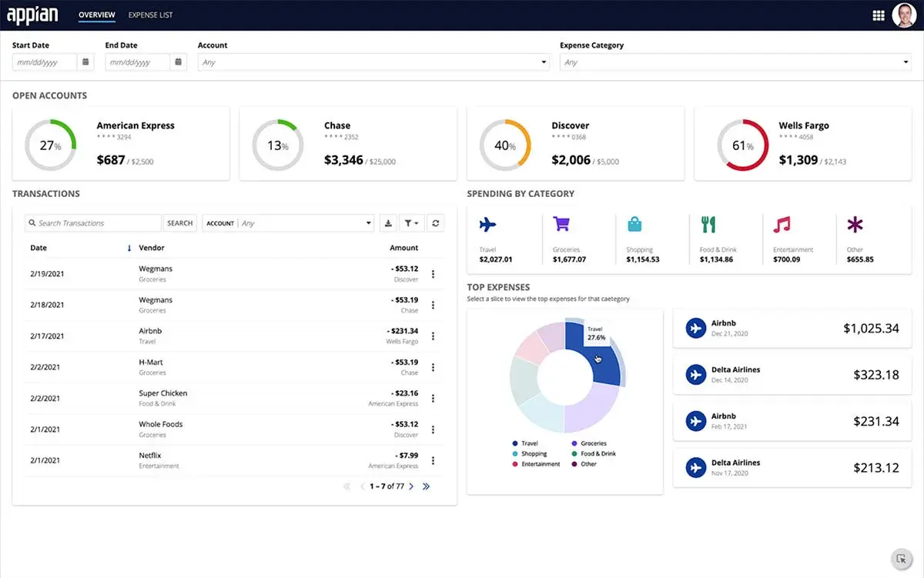This screenshot has height=578, width=924.
Task: Click the Travel airplane category icon
Action: 487,226
